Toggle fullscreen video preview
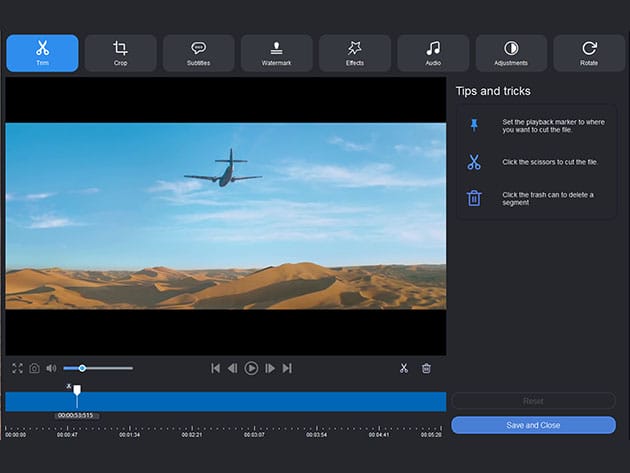This screenshot has width=630, height=473. tap(17, 368)
